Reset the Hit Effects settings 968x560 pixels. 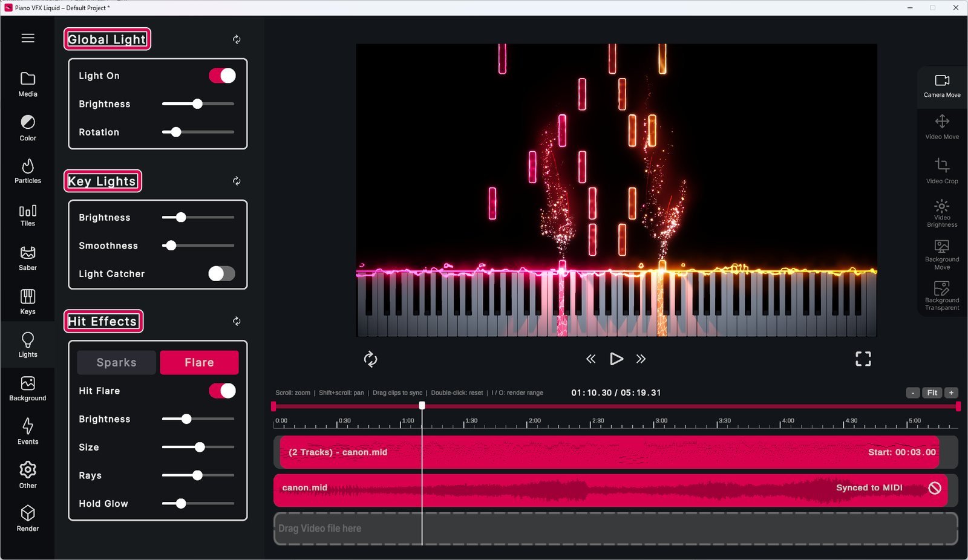237,321
